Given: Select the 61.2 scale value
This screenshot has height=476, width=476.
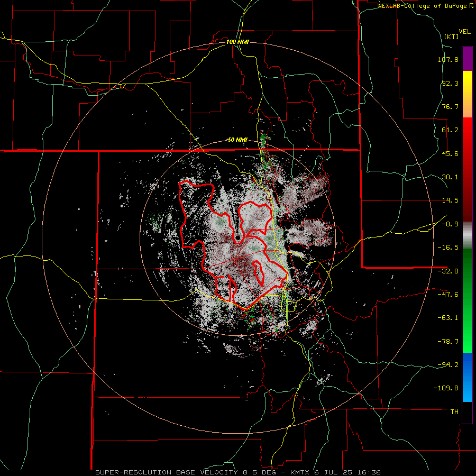Looking at the screenshot, I should pos(450,130).
